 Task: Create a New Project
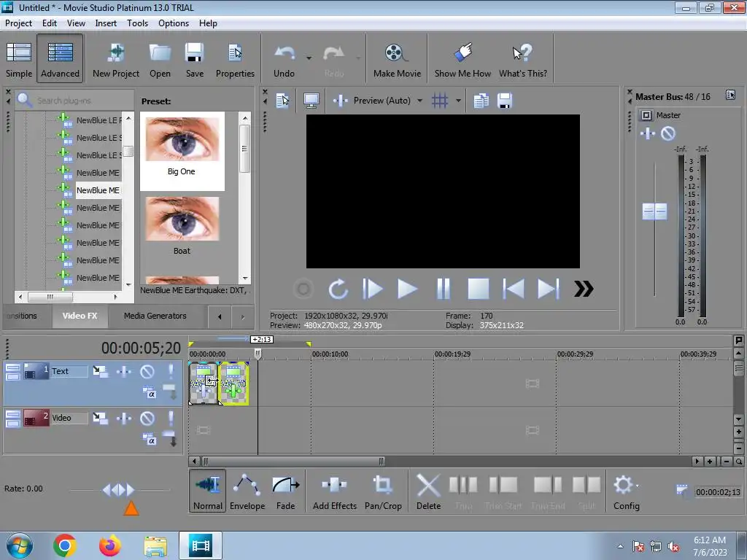click(116, 59)
